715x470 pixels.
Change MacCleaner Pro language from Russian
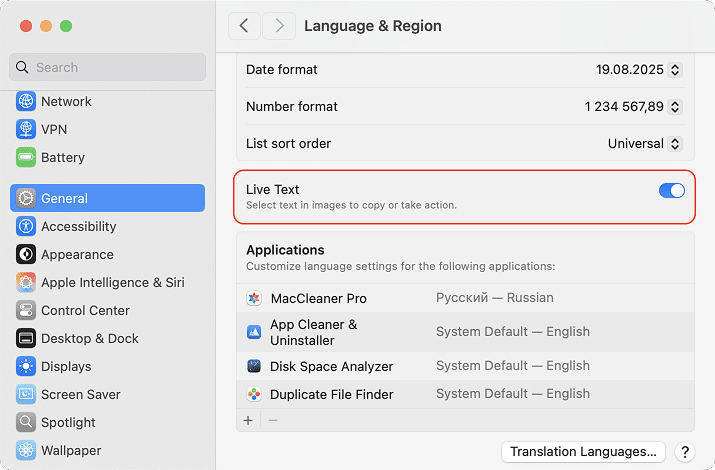pyautogui.click(x=495, y=298)
